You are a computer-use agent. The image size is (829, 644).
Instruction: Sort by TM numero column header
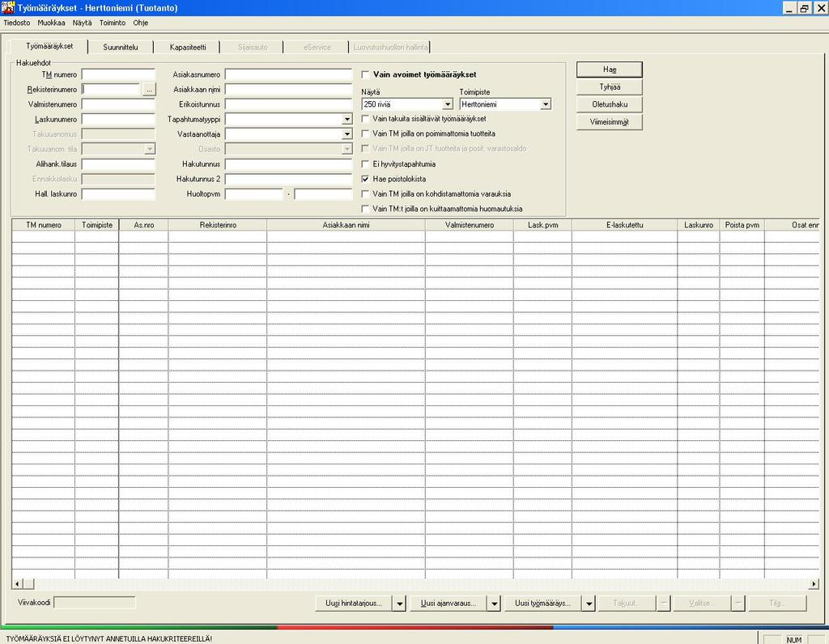click(x=44, y=225)
